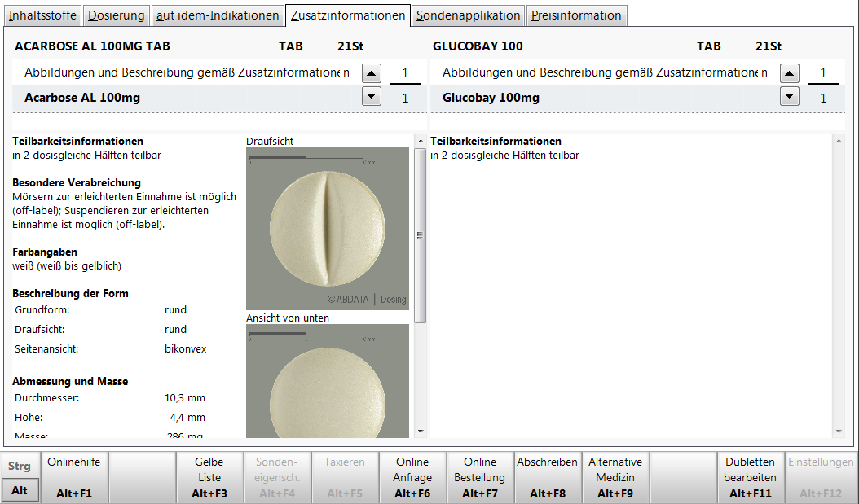
Task: Click scroll-up arrow in Glucobay details panel
Action: click(x=839, y=141)
